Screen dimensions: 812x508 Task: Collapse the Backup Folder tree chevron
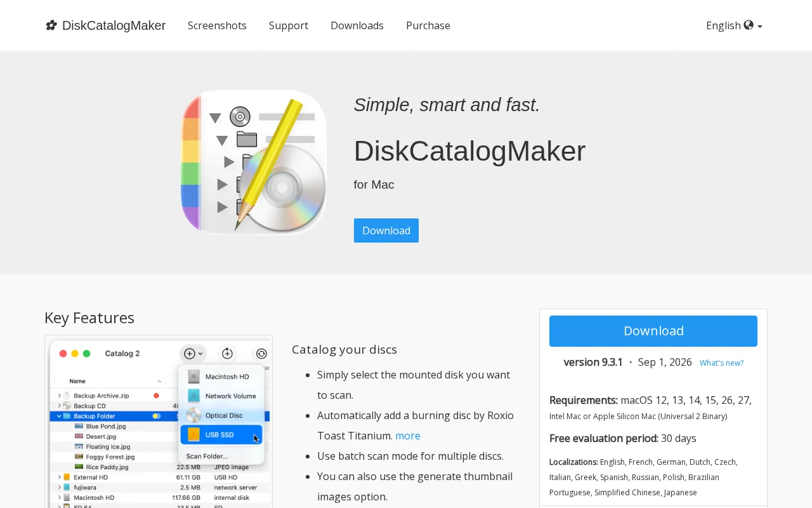pos(59,416)
